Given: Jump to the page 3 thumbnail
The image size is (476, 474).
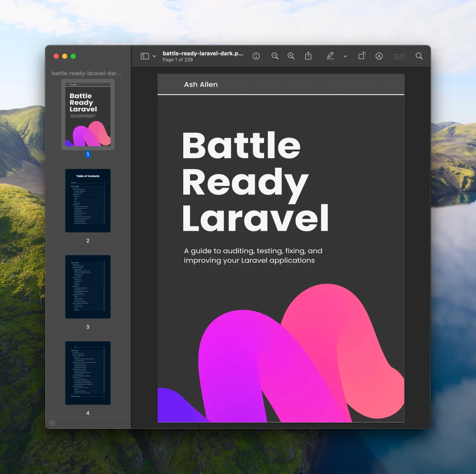Looking at the screenshot, I should [88, 287].
